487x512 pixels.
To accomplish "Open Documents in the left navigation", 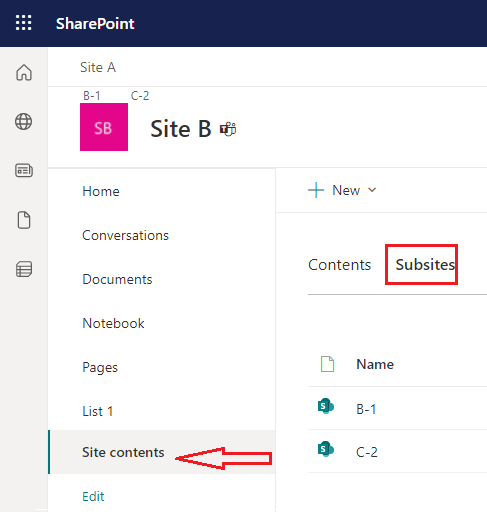I will 117,279.
